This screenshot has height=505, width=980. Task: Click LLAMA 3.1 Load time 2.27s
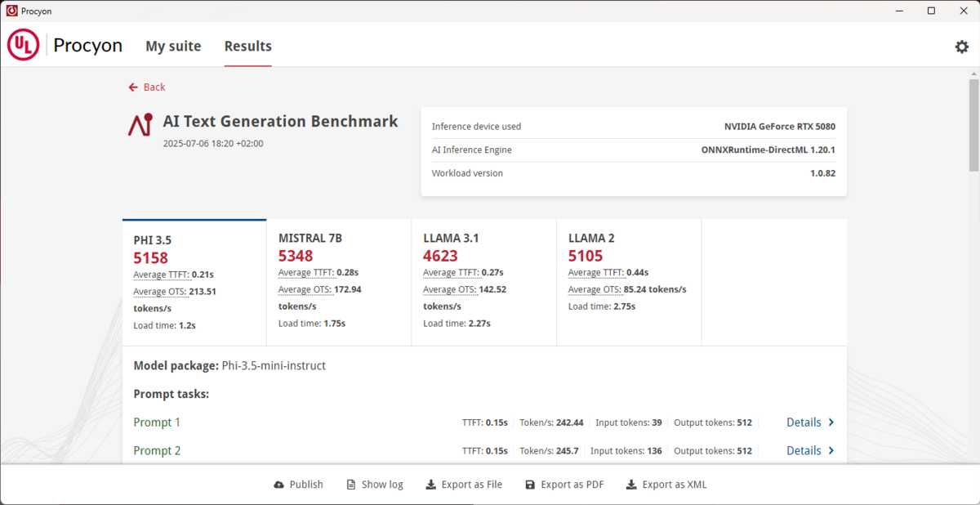point(457,324)
